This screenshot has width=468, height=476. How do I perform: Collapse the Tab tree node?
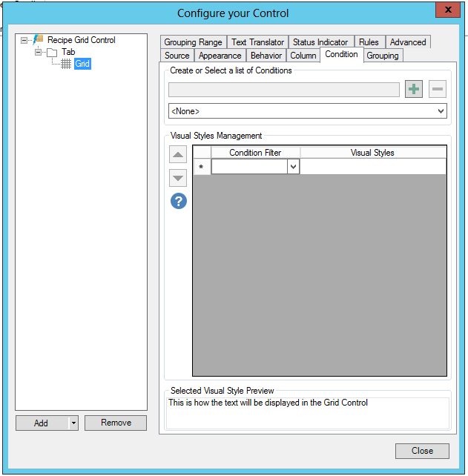(38, 52)
